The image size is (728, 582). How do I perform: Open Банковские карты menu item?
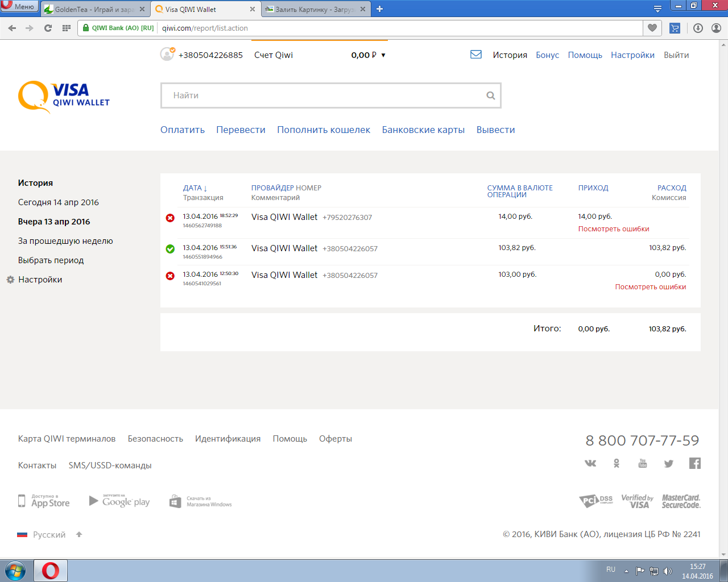(423, 130)
